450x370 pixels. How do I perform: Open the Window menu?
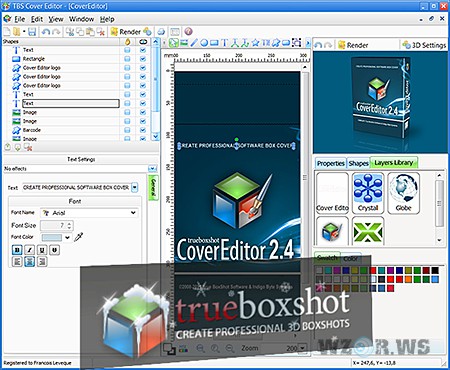pos(81,19)
